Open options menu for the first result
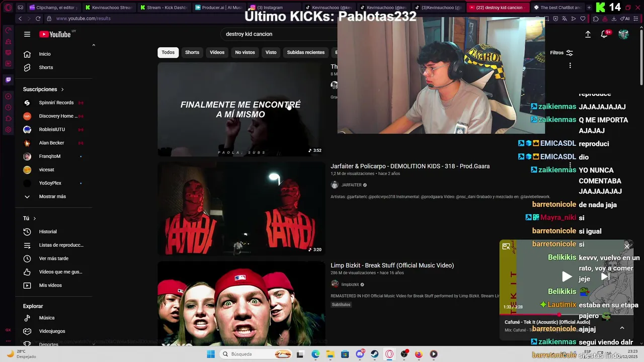The image size is (644, 362). point(570,65)
